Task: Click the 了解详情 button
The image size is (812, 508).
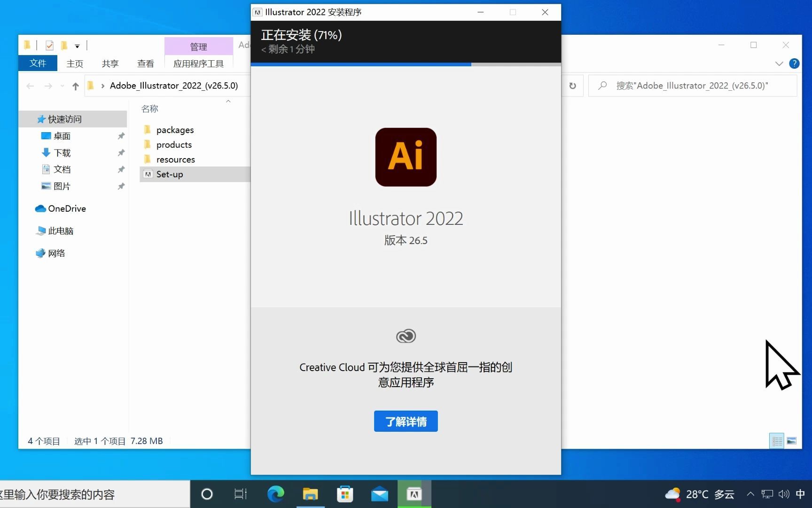Action: [406, 421]
